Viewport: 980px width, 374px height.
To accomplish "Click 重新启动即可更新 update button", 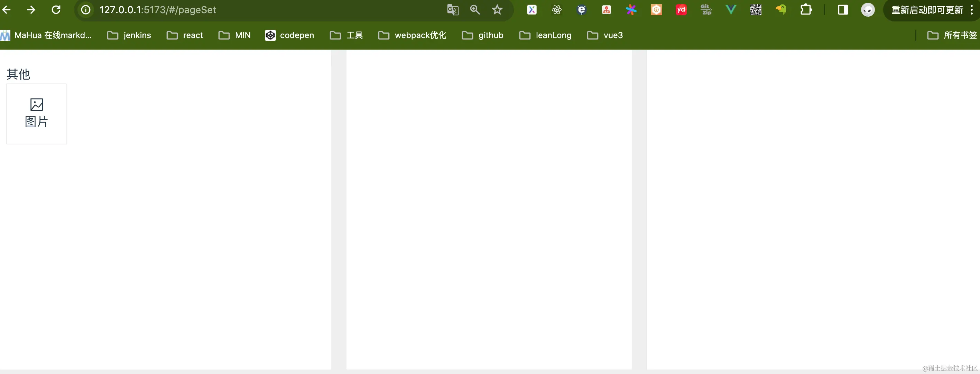I will [x=927, y=10].
